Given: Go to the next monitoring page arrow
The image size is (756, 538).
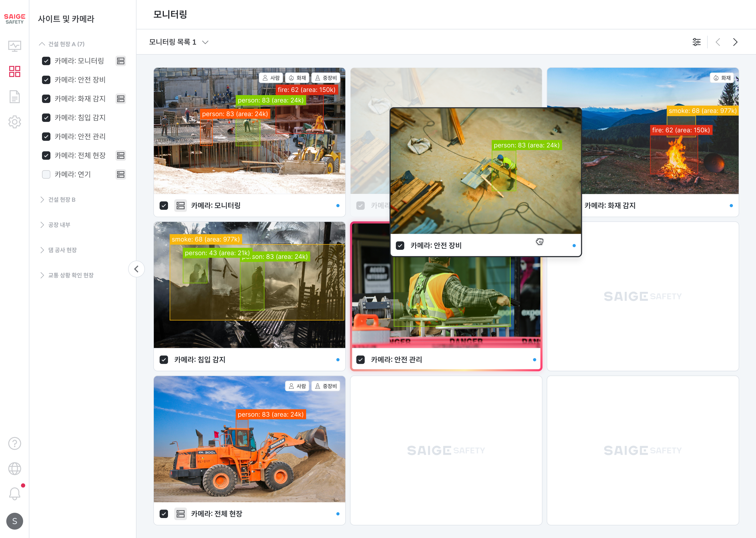Looking at the screenshot, I should coord(735,42).
